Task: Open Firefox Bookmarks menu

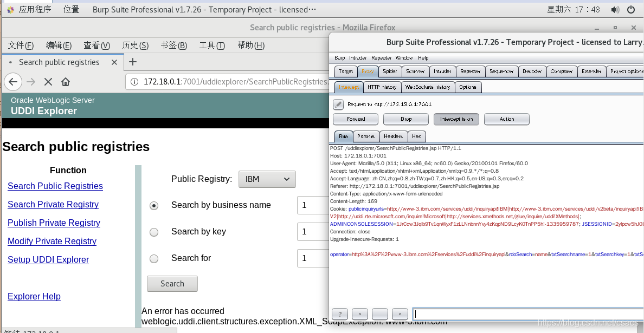Action: click(173, 45)
